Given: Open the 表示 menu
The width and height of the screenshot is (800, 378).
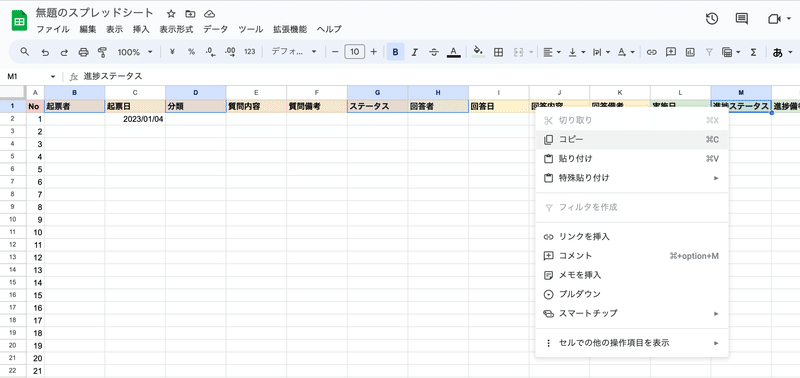Looking at the screenshot, I should tap(114, 29).
